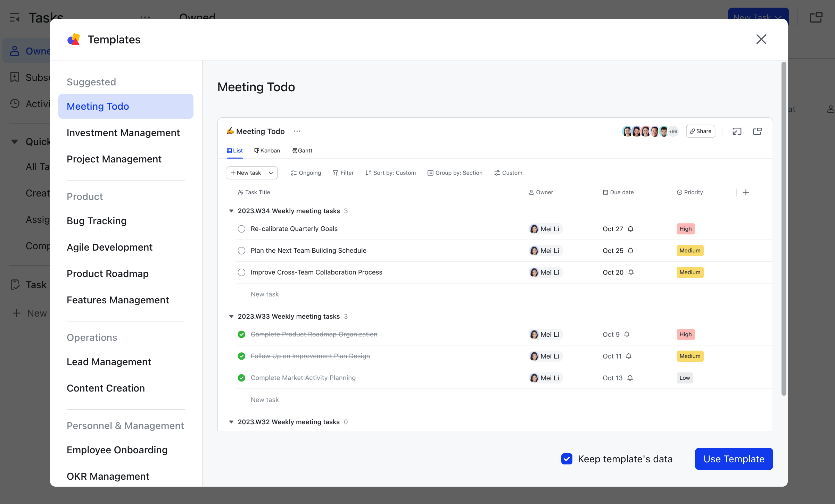Select List view tab
835x504 pixels.
pos(235,151)
